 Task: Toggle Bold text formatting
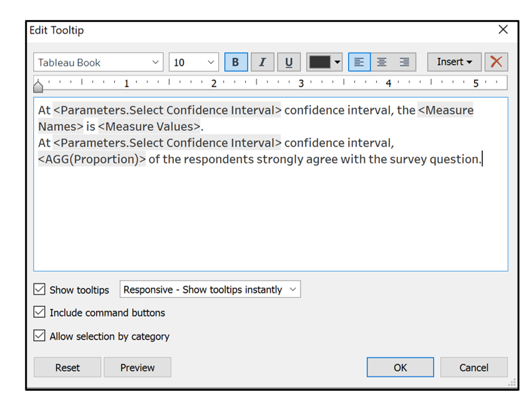click(x=236, y=62)
